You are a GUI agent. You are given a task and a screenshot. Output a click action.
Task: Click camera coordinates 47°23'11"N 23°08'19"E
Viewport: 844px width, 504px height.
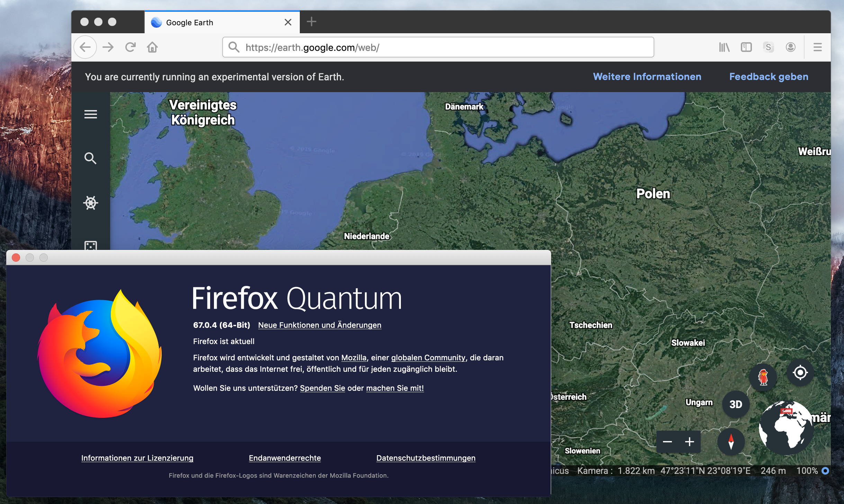click(705, 471)
